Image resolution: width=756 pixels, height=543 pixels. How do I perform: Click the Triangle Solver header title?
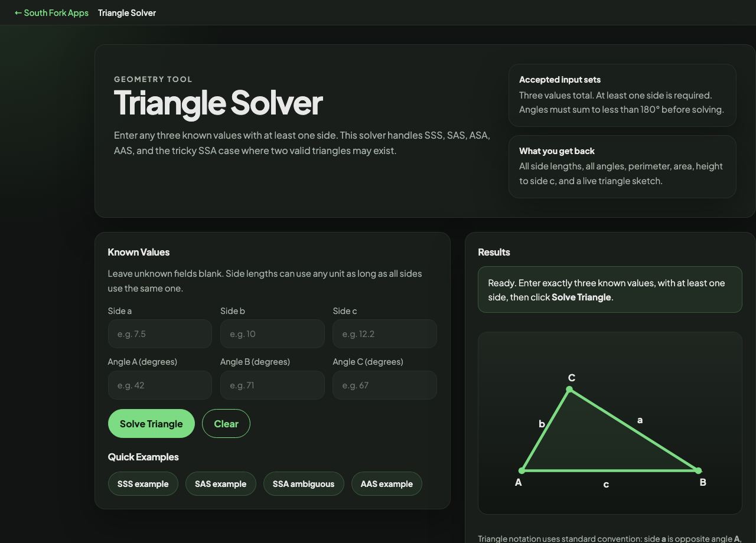(x=127, y=12)
